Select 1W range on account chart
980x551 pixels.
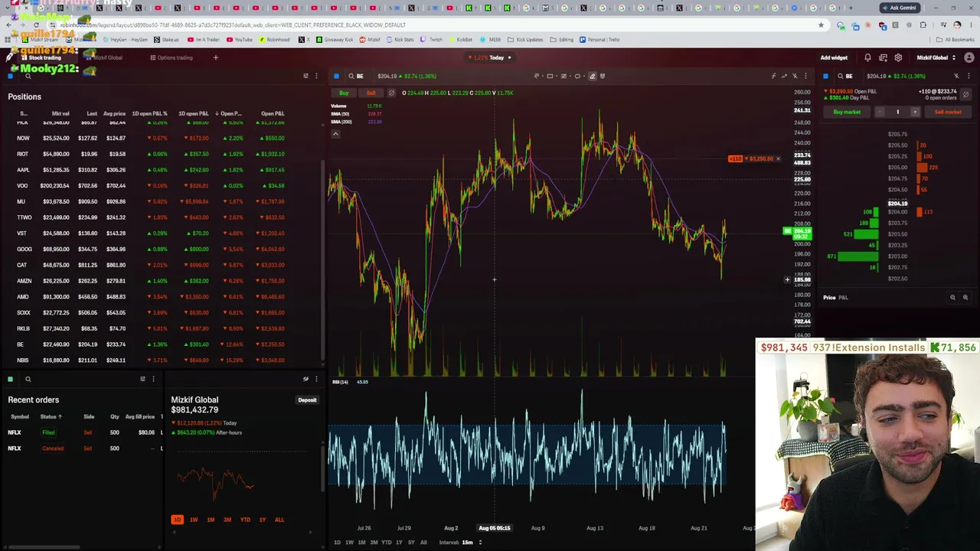tap(194, 520)
